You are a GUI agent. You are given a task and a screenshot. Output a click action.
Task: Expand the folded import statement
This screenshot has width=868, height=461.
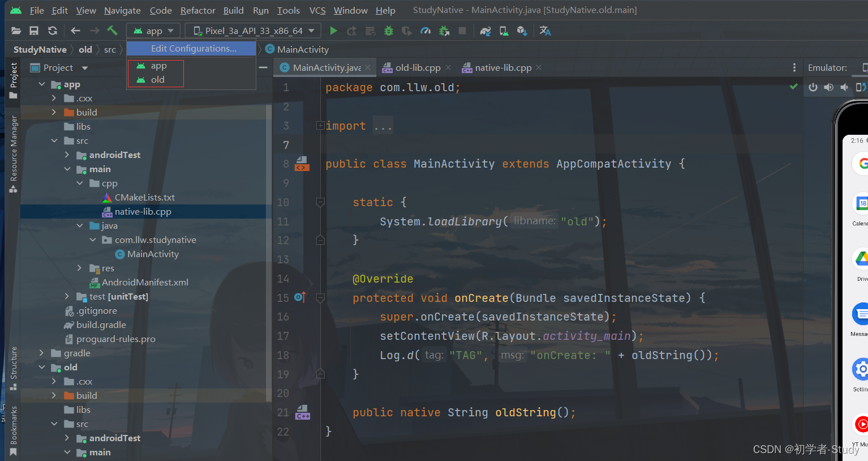coord(320,126)
